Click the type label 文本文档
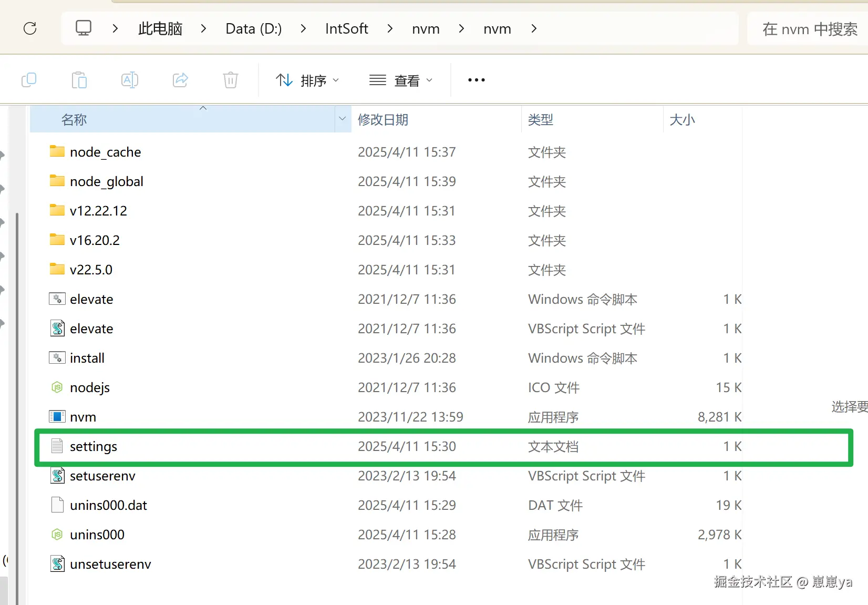 [553, 446]
